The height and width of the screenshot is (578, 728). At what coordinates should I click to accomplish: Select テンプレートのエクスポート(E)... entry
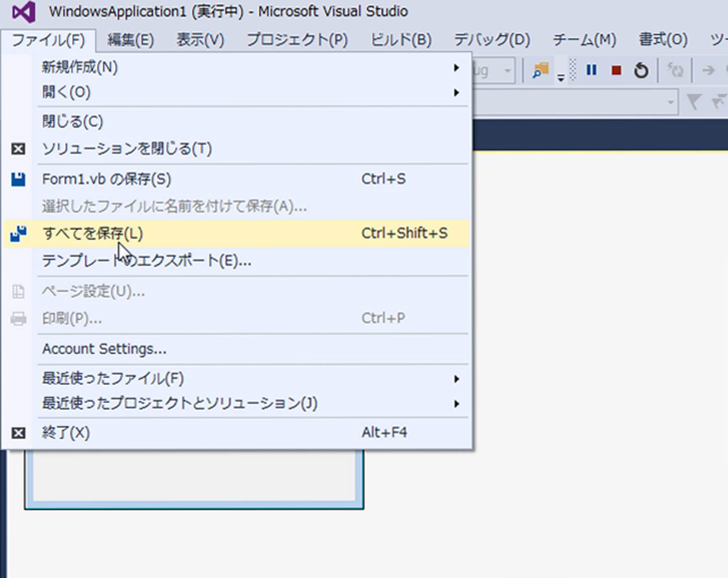[x=147, y=261]
